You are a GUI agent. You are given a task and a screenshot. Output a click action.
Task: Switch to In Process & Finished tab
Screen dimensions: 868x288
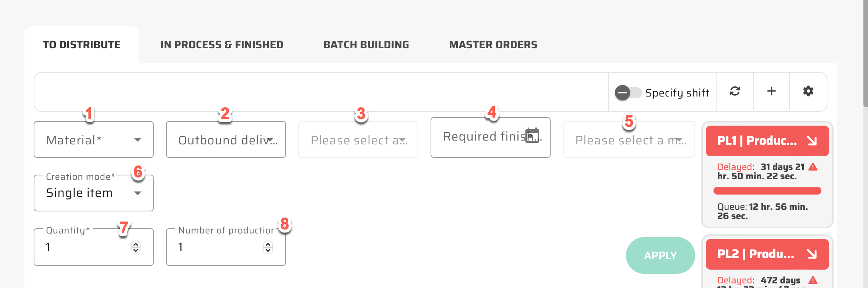coord(222,45)
